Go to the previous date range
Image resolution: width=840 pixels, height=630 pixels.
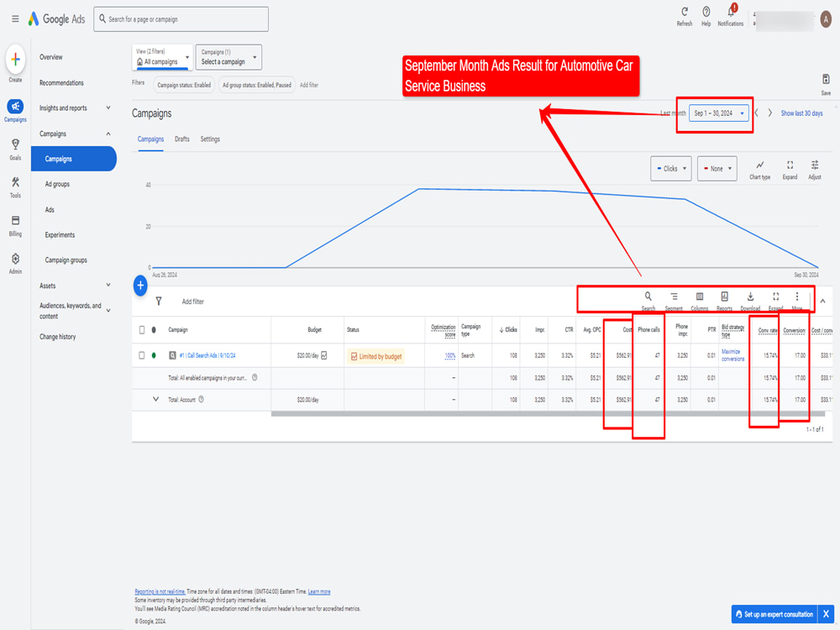click(757, 113)
